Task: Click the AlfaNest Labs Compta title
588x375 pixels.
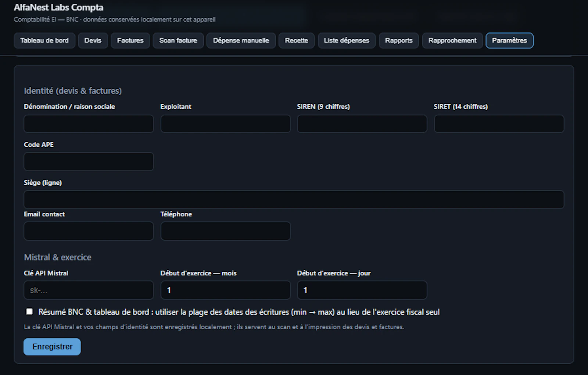Action: 59,7
